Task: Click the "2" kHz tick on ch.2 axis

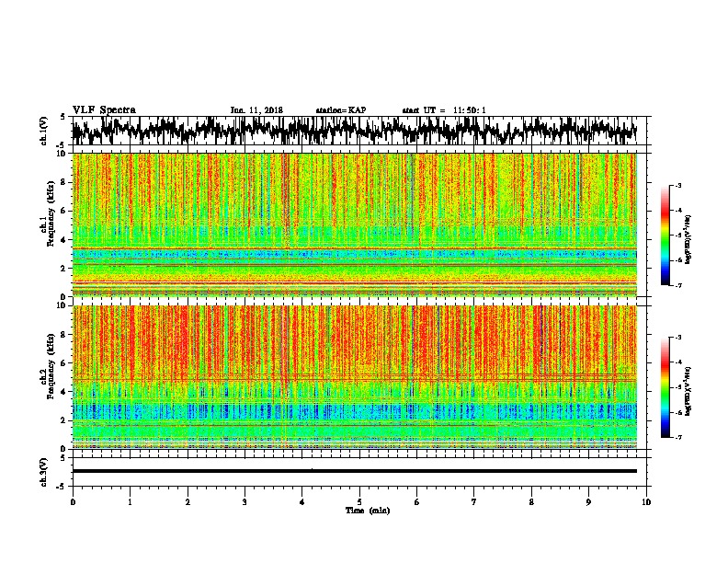Action: coord(65,420)
